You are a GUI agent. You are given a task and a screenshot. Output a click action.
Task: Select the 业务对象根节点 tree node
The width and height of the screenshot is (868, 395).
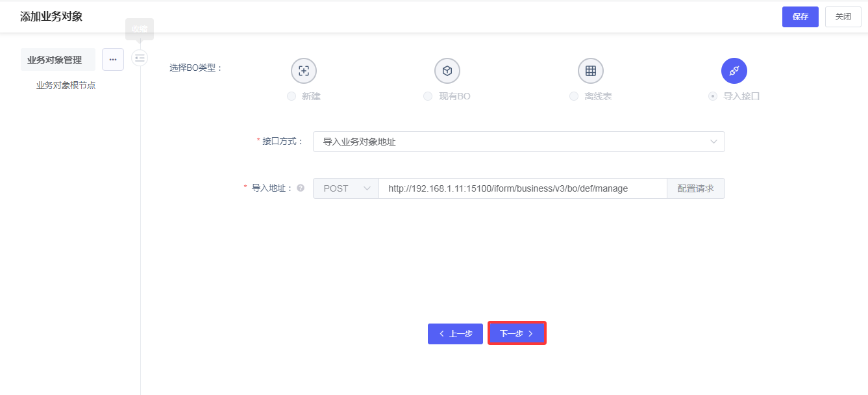pyautogui.click(x=66, y=85)
